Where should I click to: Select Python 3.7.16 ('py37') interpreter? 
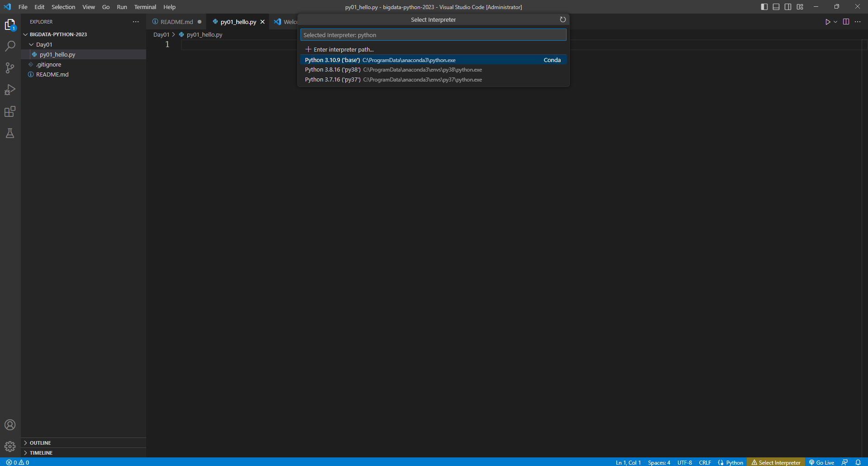(433, 80)
